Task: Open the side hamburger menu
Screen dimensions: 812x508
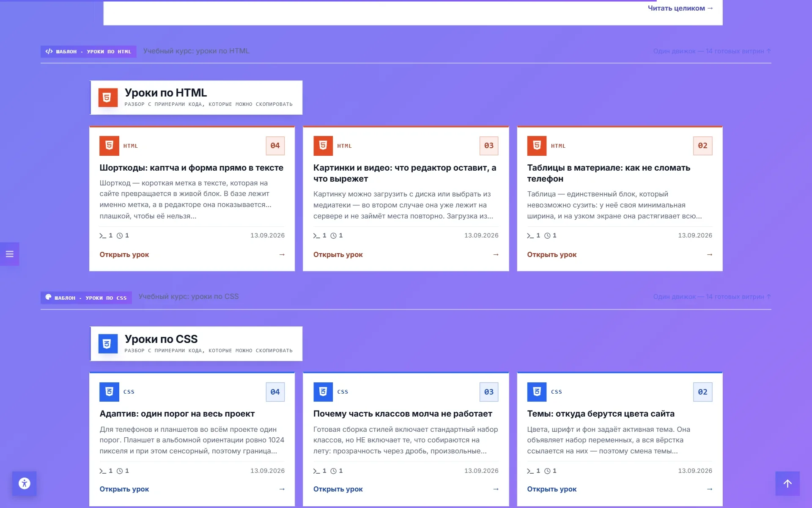Action: pyautogui.click(x=9, y=254)
